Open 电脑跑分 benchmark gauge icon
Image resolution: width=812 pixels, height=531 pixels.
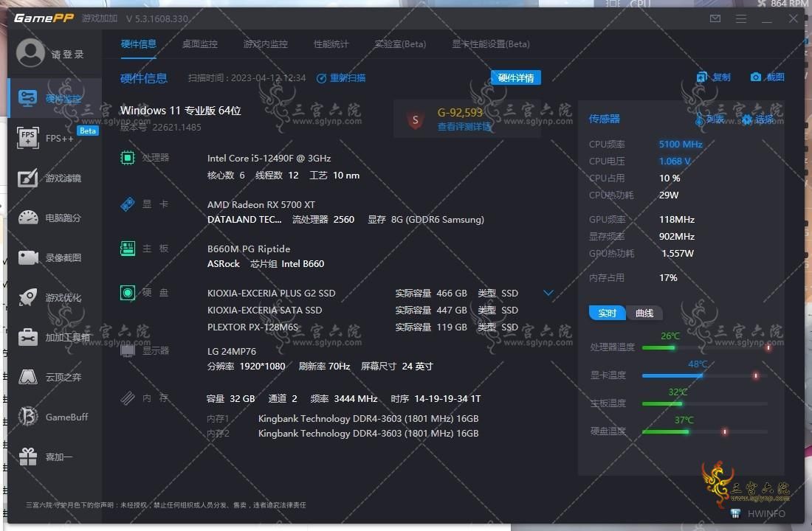point(28,218)
